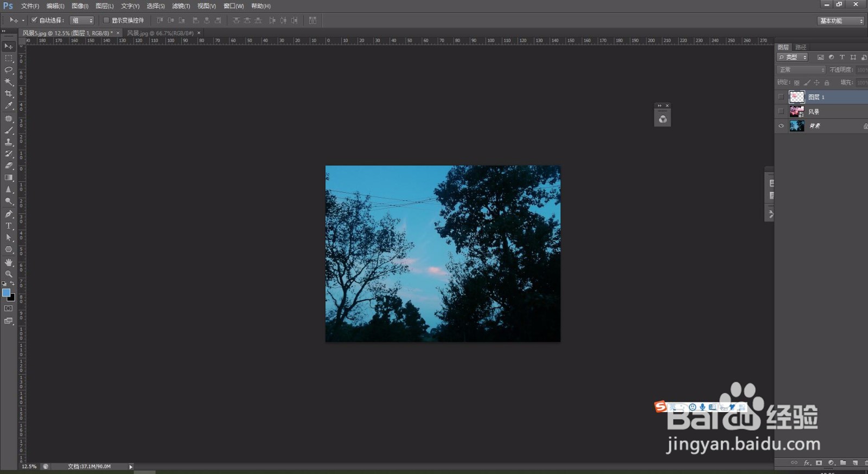Viewport: 868px width, 474px height.
Task: Click add layer mask icon
Action: point(819,463)
